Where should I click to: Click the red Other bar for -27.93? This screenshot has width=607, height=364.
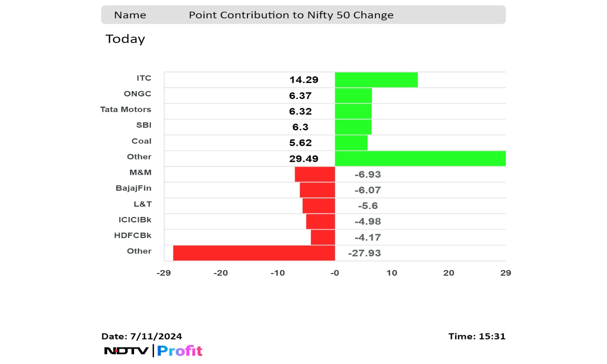click(254, 253)
